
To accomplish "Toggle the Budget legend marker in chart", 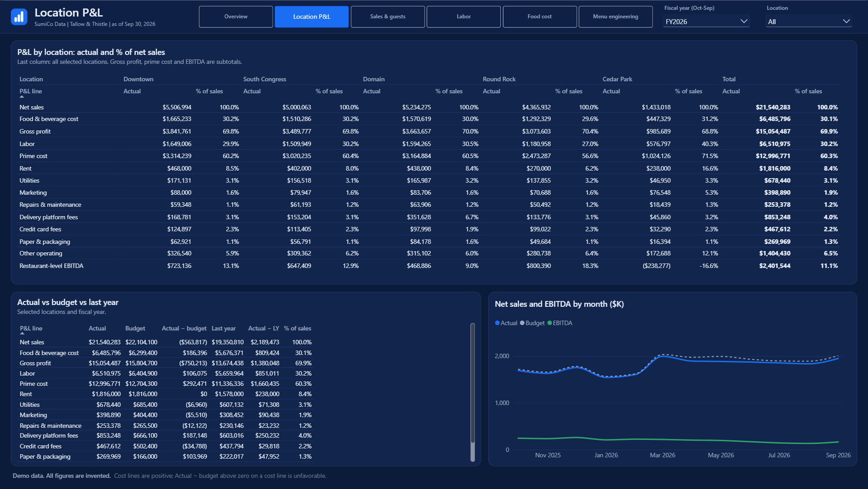I will (x=522, y=323).
